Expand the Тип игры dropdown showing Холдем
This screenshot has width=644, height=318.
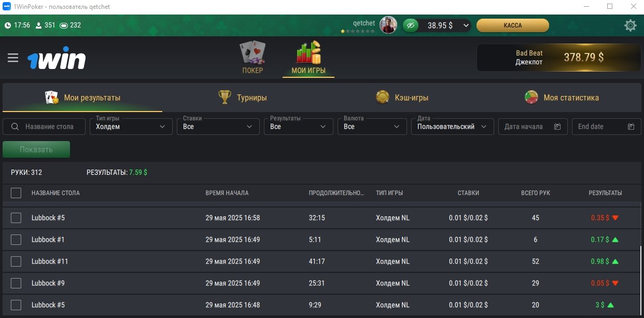(x=131, y=127)
